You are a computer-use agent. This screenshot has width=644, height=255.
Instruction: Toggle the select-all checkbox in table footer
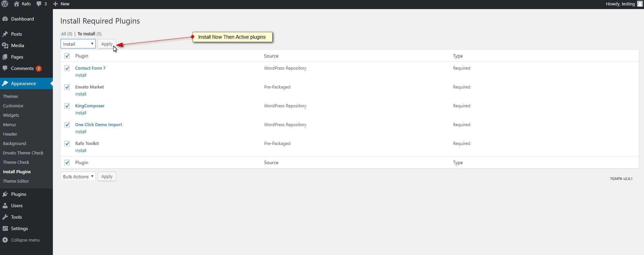click(x=67, y=162)
